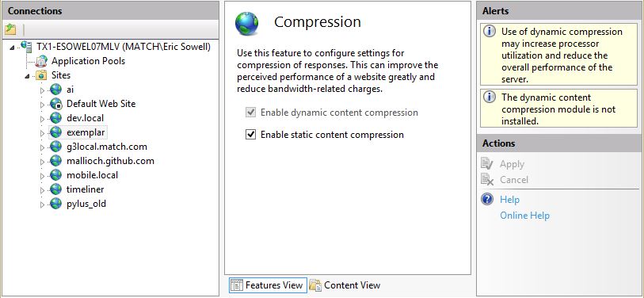Expand the dev.local site tree arrow

pyautogui.click(x=42, y=118)
